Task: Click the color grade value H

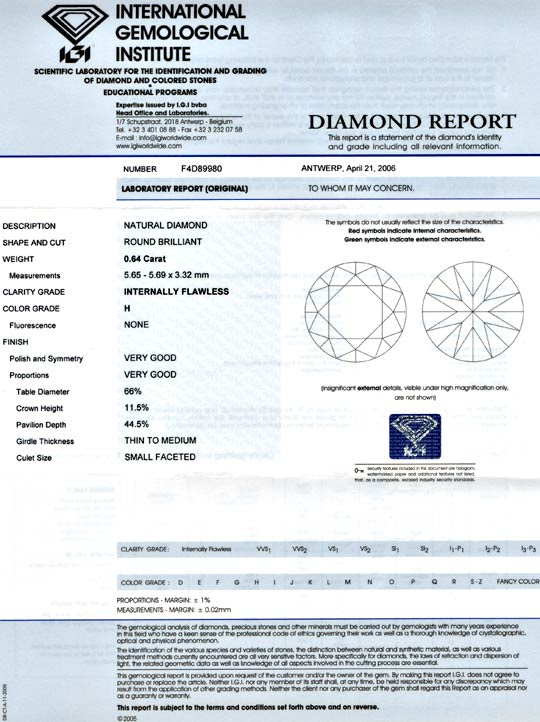Action: point(127,309)
